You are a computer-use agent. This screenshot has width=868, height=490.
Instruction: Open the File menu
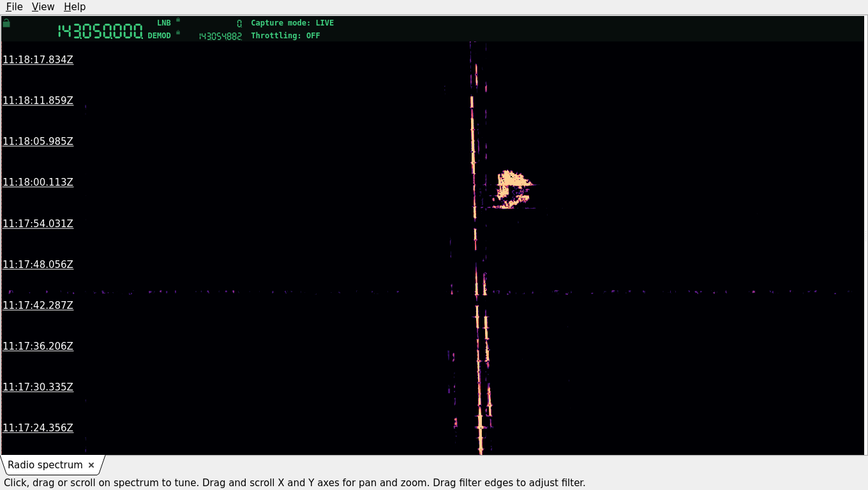point(14,7)
